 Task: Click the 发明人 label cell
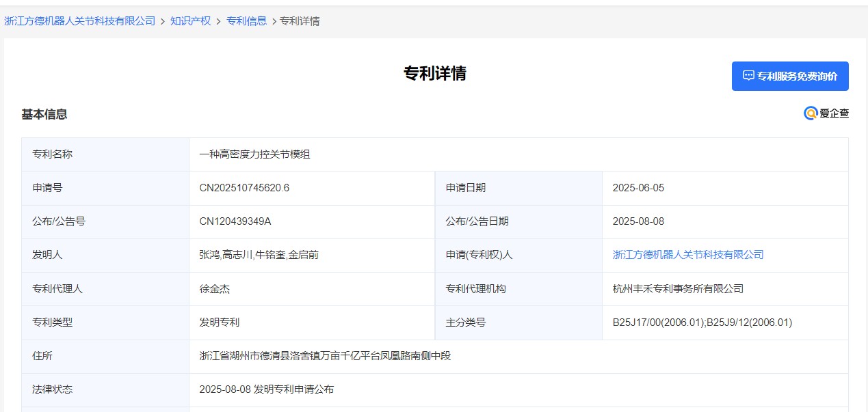coord(105,255)
